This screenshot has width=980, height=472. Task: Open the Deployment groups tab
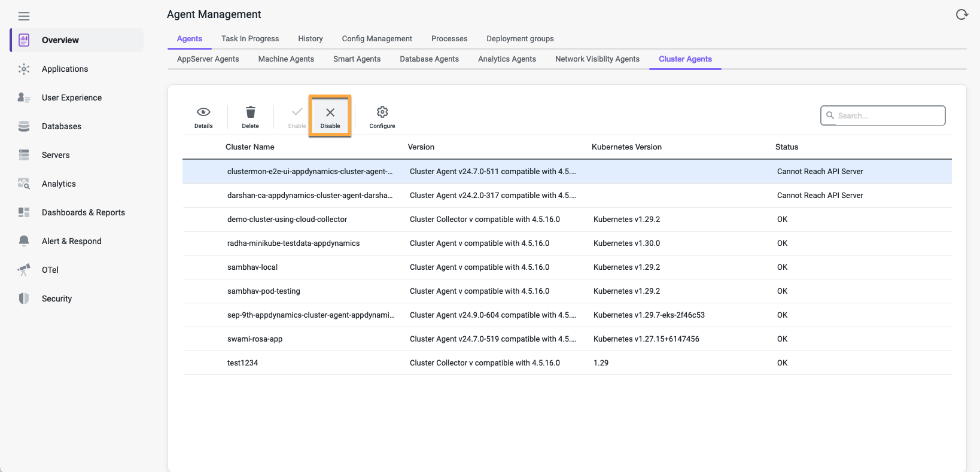pyautogui.click(x=520, y=39)
